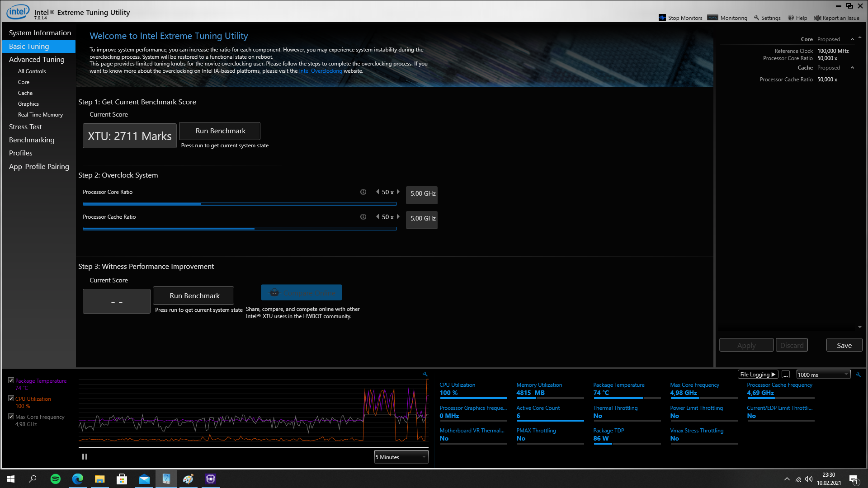Screen dimensions: 868x488
Task: Open the Intel Overclocking link
Action: [x=320, y=71]
